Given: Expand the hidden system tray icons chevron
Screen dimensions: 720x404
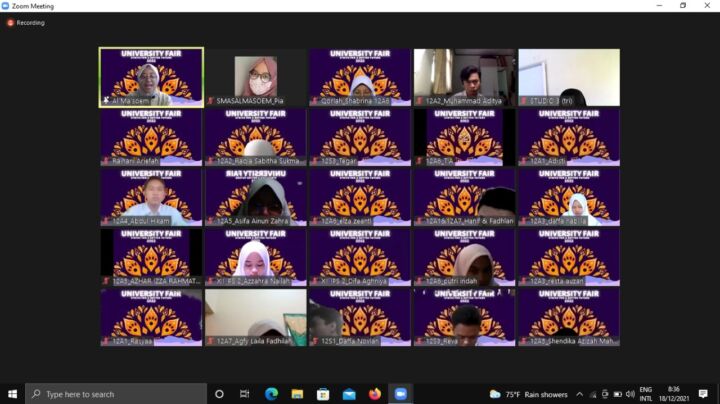Looking at the screenshot, I should point(579,394).
